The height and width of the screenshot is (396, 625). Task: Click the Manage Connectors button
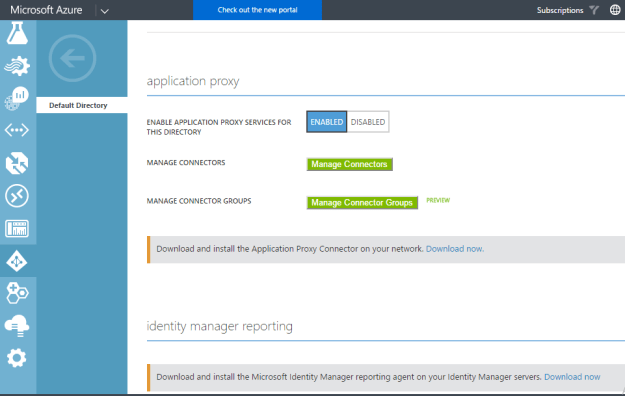350,164
